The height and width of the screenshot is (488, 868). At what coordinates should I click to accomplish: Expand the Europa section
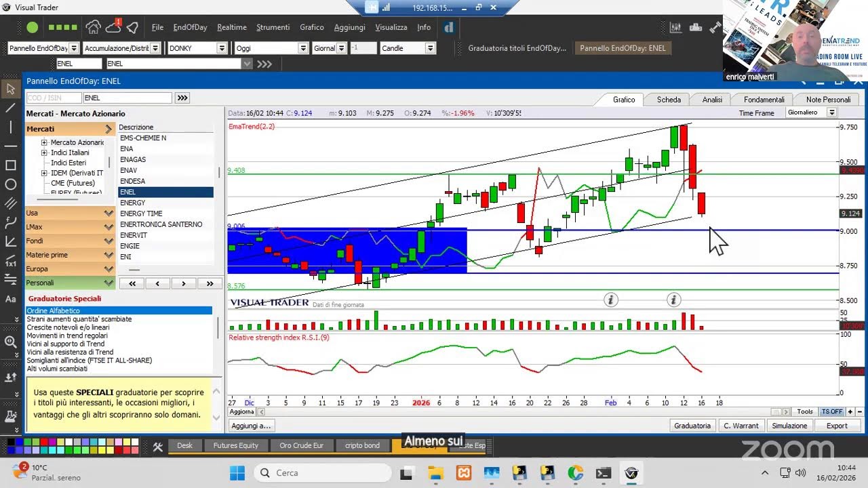click(x=69, y=269)
